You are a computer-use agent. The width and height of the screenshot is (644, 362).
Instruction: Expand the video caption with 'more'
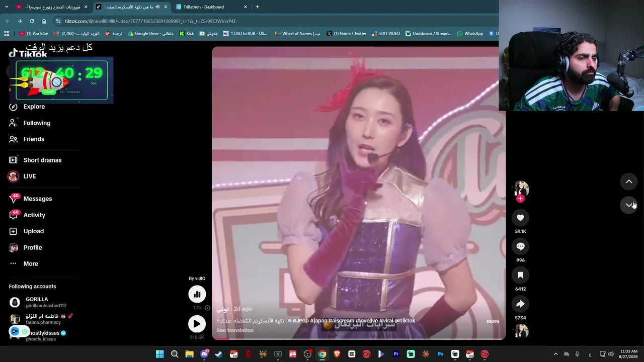[x=493, y=321]
